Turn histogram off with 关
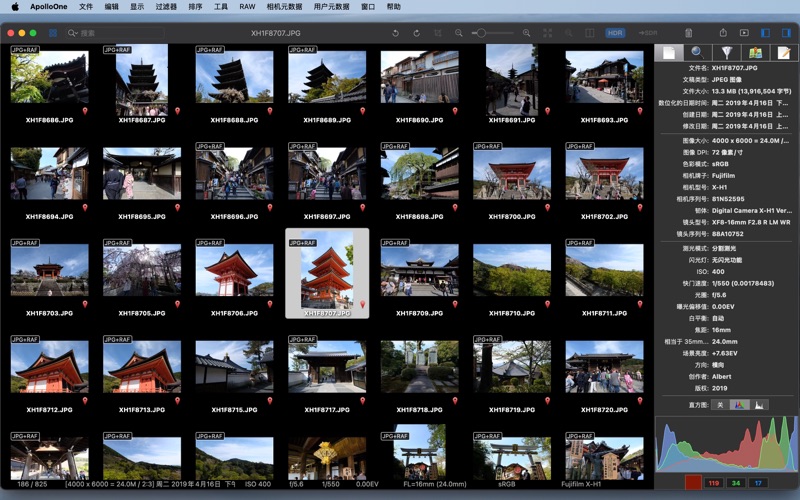The image size is (800, 500). pyautogui.click(x=720, y=405)
